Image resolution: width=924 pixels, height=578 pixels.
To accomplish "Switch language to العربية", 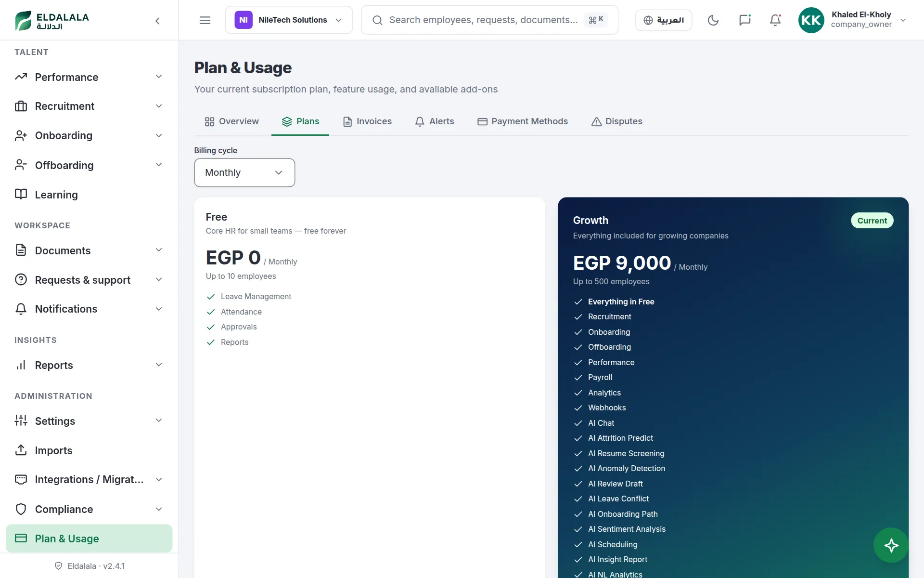I will point(664,20).
